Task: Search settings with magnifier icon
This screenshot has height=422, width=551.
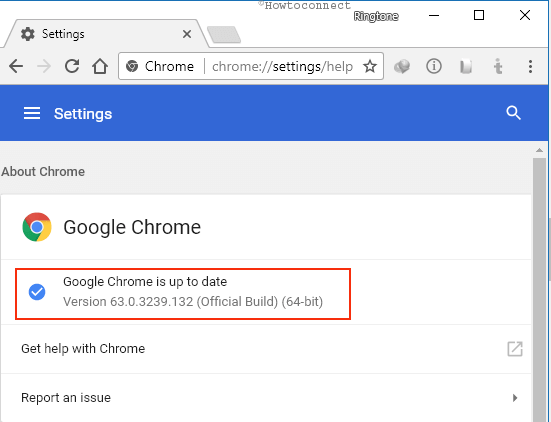Action: coord(513,113)
